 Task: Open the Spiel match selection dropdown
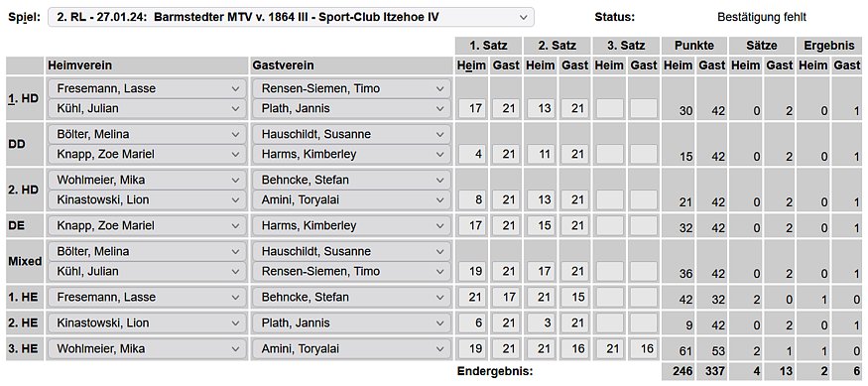292,17
